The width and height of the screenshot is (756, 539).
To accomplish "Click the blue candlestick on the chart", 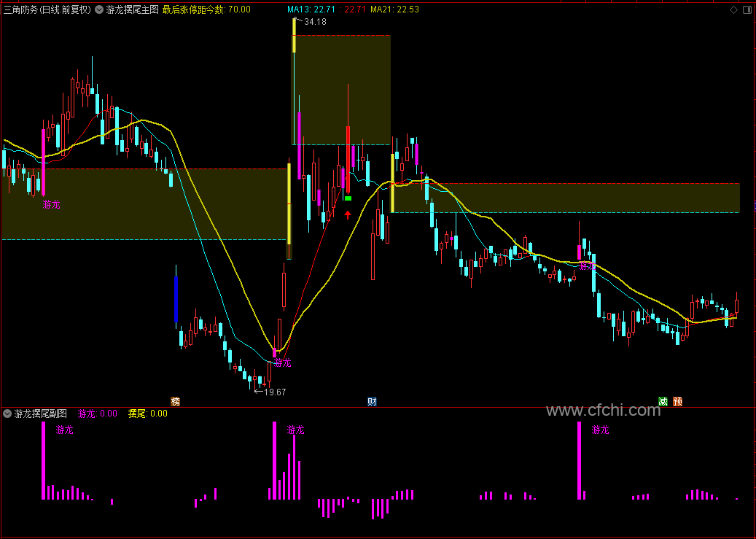I will [x=176, y=299].
